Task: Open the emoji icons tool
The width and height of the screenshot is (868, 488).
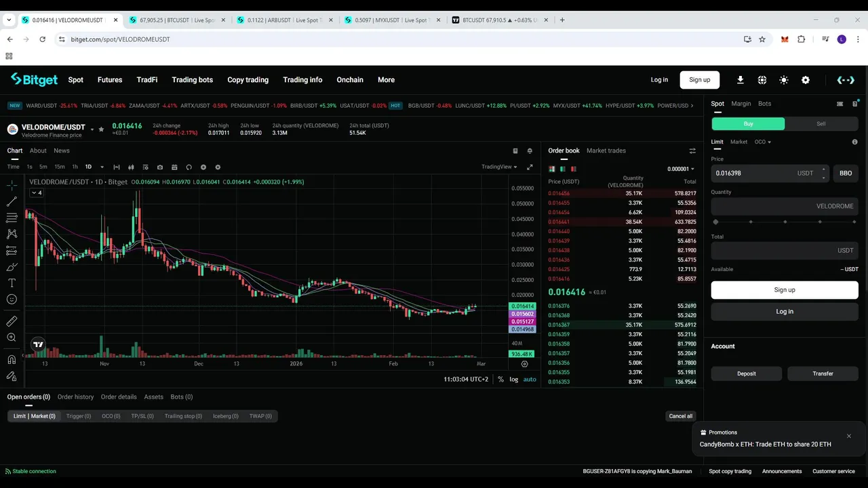Action: (12, 299)
